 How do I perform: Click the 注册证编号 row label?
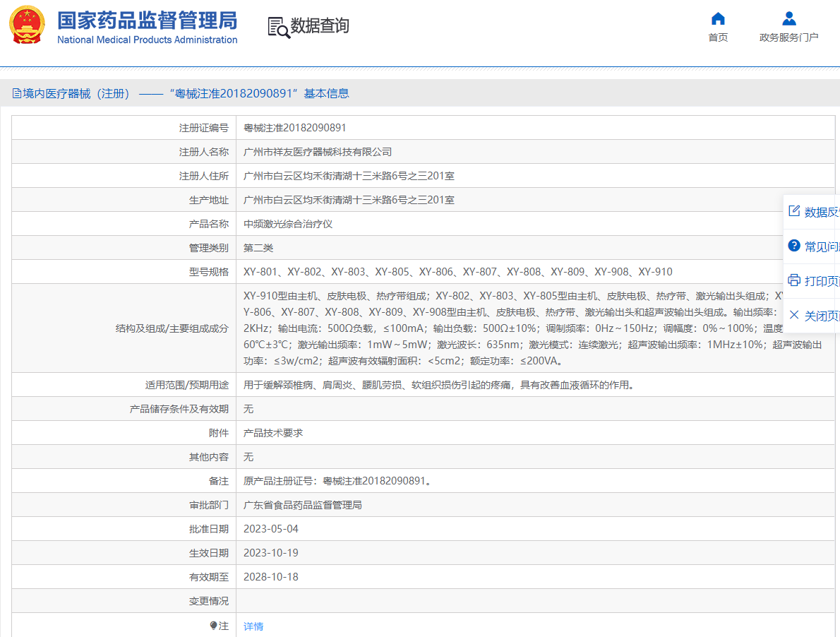[x=203, y=128]
